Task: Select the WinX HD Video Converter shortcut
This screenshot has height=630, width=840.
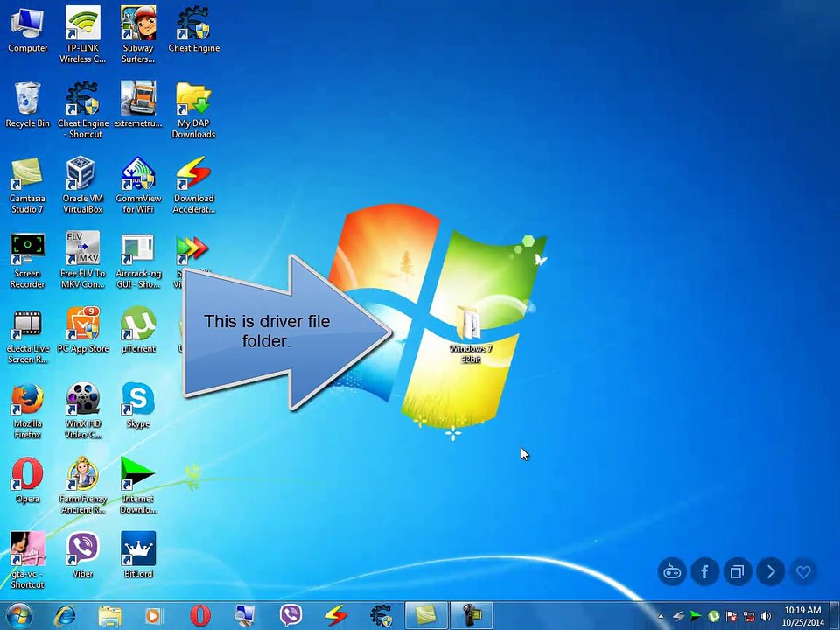Action: coord(82,411)
